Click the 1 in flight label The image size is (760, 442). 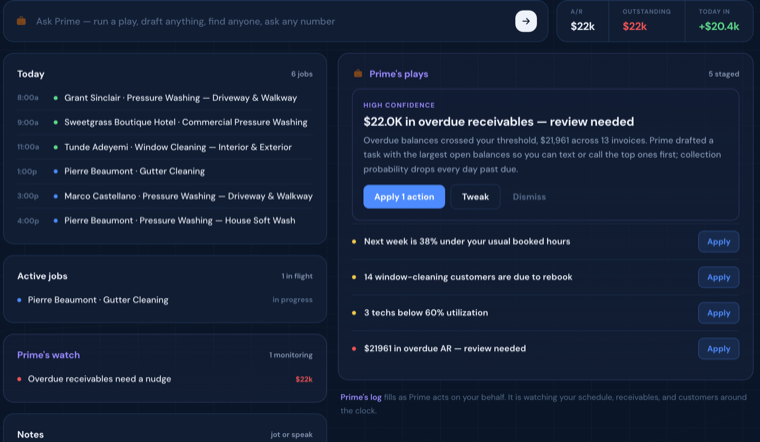297,276
